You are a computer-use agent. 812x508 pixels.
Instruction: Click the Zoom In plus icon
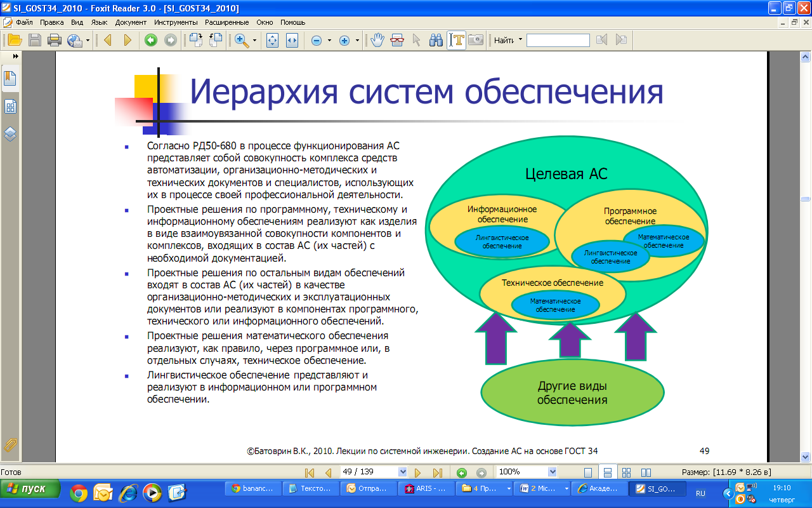[344, 40]
